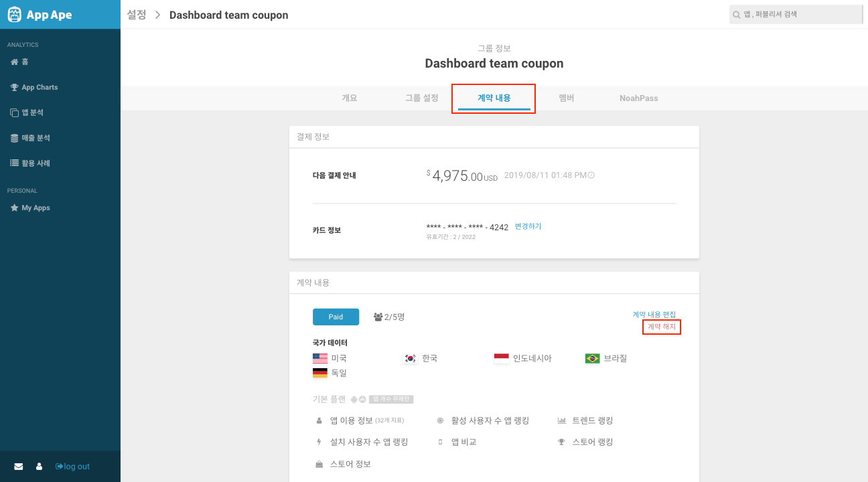Click the 앱 개수 무제한 badge
Image resolution: width=868 pixels, height=482 pixels.
pyautogui.click(x=391, y=399)
